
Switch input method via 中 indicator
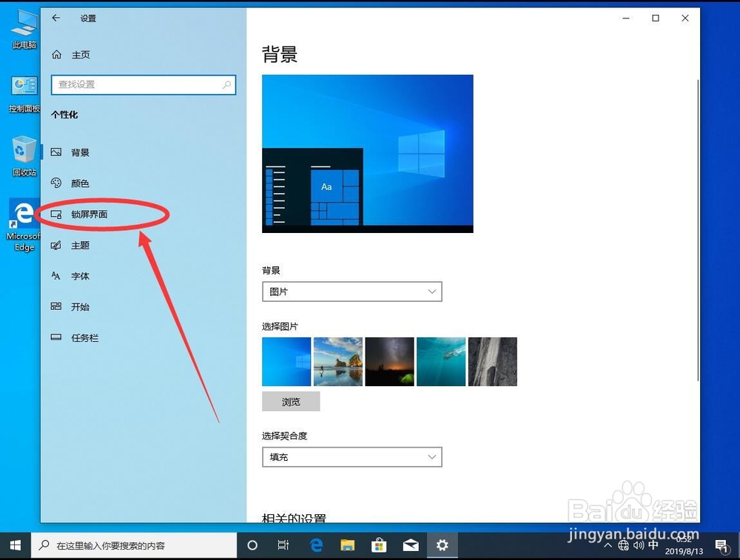(653, 545)
